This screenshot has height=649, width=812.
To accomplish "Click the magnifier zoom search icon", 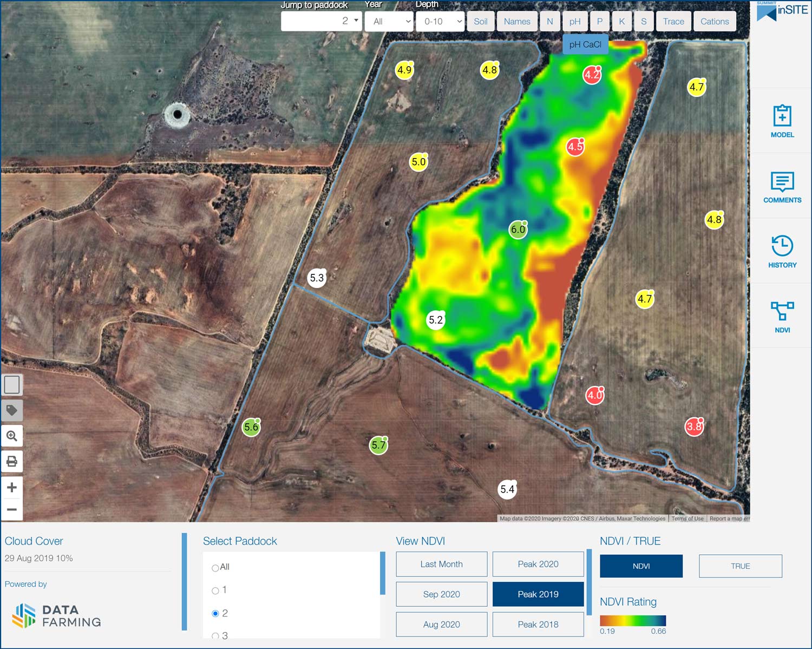I will coord(12,436).
